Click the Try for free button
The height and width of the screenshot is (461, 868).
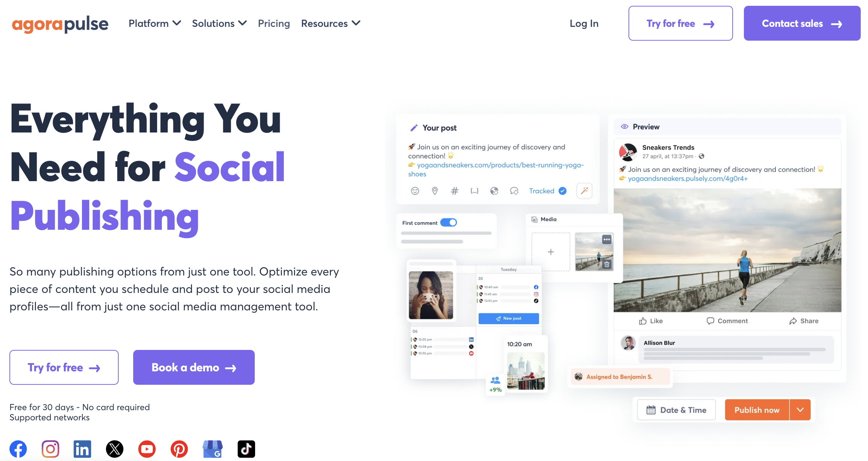pyautogui.click(x=680, y=24)
